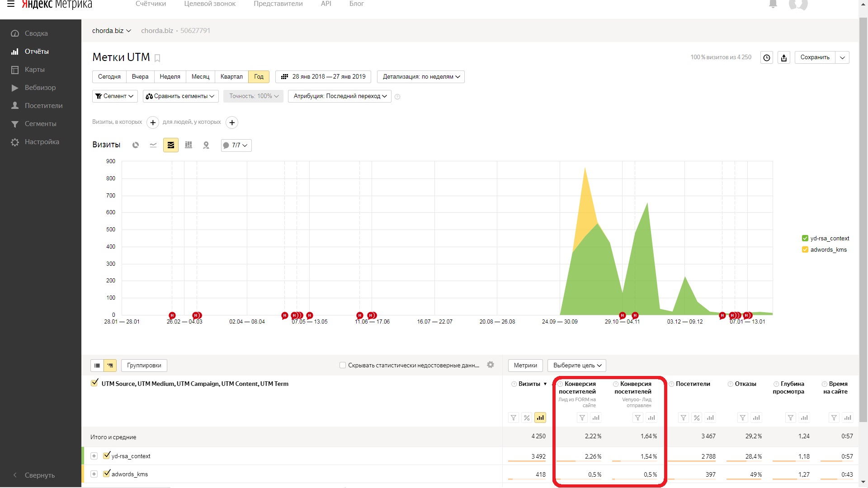Expand the yd-rsa_context row
This screenshot has height=488, width=868.
click(x=94, y=456)
